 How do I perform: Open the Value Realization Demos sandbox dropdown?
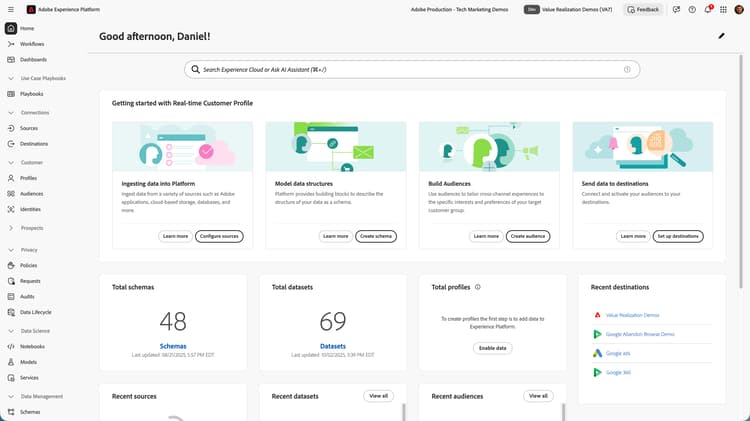pos(568,10)
